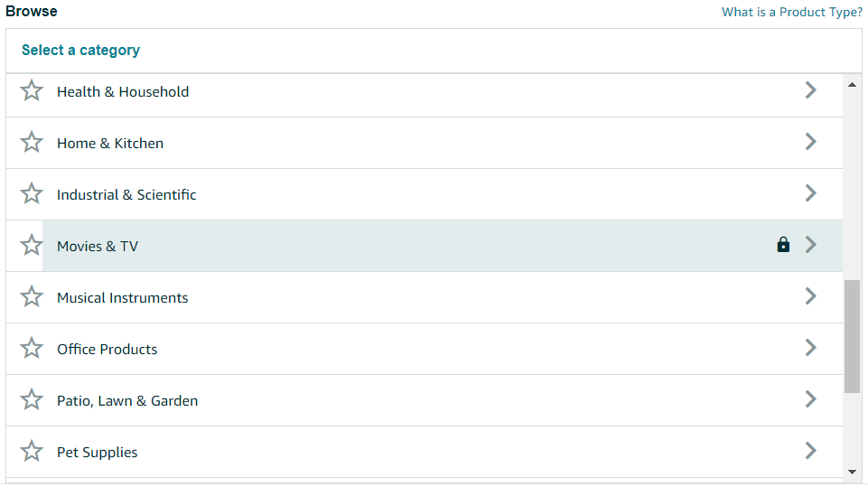Viewport: 868px width, 487px height.
Task: Choose the Patio, Lawn & Garden label
Action: coord(127,401)
